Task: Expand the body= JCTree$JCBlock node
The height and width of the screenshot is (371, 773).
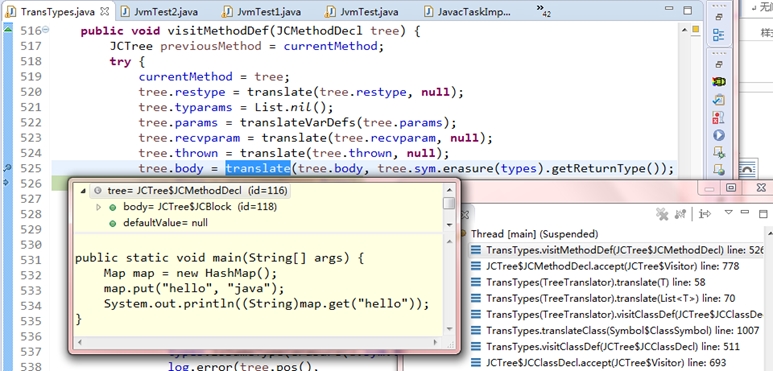Action: click(98, 207)
